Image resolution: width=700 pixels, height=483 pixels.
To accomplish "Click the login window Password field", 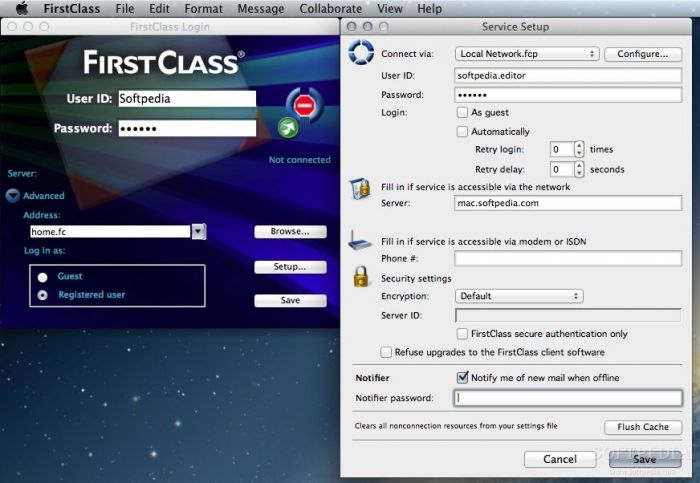I will point(187,129).
